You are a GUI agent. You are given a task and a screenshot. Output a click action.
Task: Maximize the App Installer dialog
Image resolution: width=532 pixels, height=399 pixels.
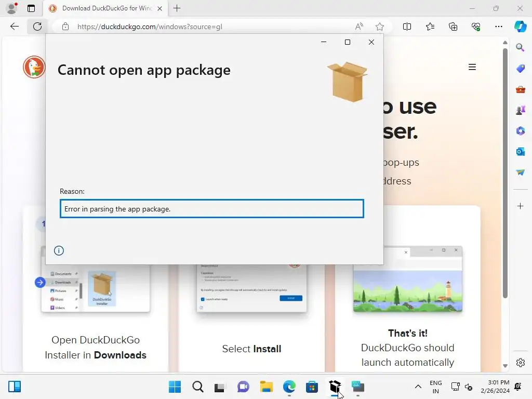(x=348, y=42)
